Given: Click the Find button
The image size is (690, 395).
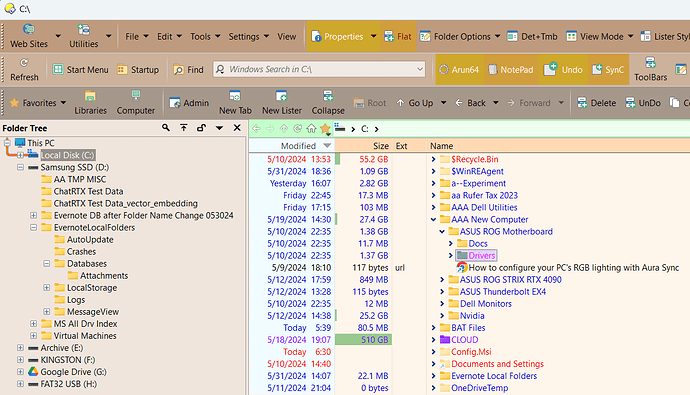Looking at the screenshot, I should click(188, 69).
